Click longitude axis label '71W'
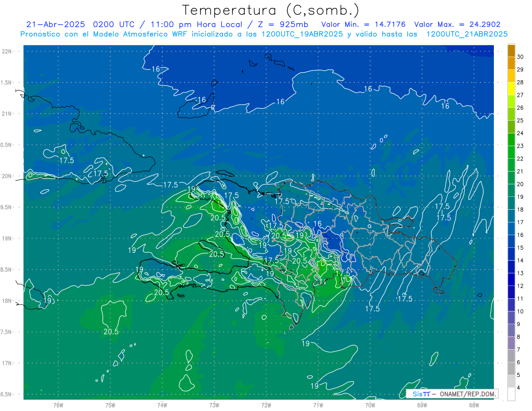532x411 pixels. point(318,405)
